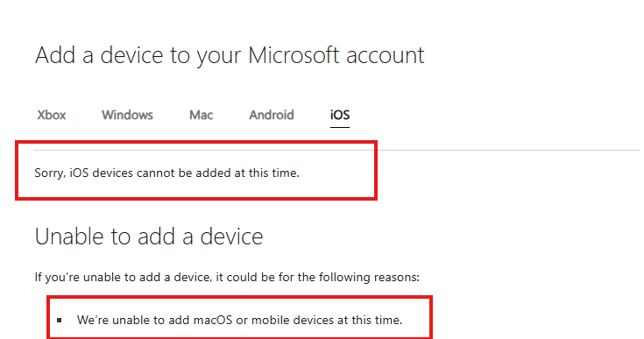Click the "following reasons" paragraph text

tap(227, 277)
